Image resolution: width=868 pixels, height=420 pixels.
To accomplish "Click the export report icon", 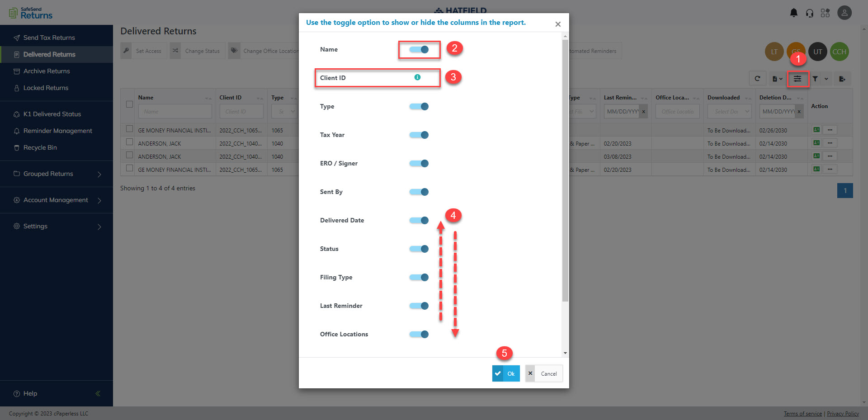I will [x=843, y=78].
